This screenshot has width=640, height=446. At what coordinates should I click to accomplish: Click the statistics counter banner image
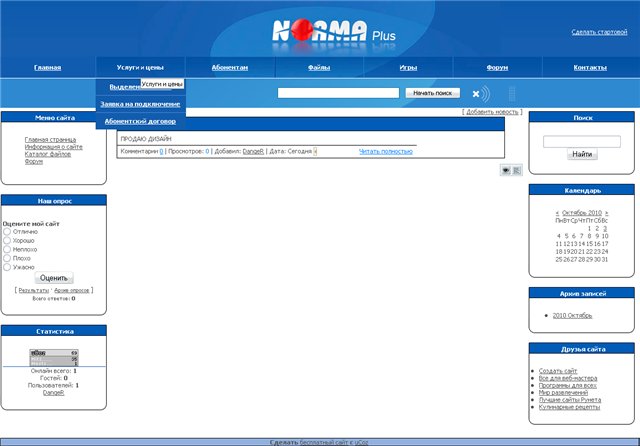(54, 357)
